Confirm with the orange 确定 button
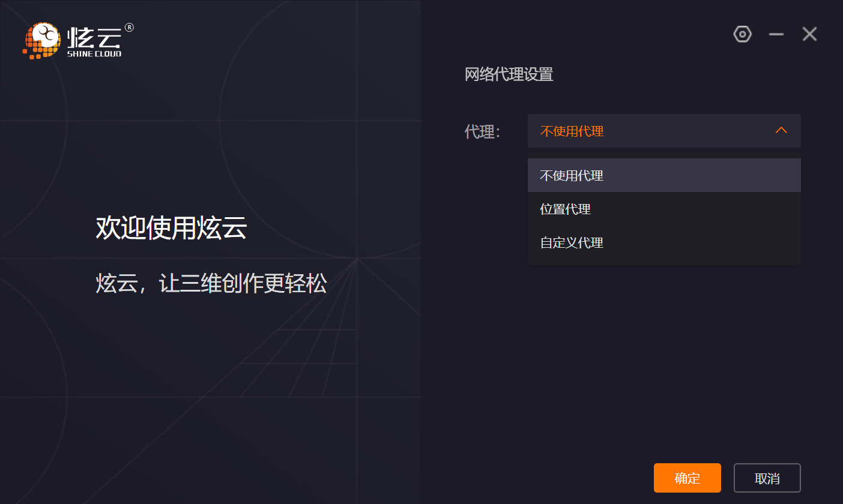Image resolution: width=843 pixels, height=504 pixels. click(x=687, y=478)
